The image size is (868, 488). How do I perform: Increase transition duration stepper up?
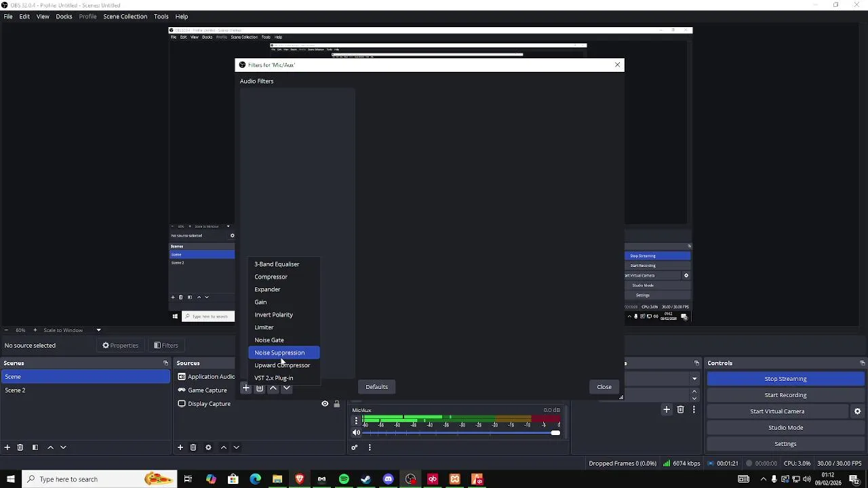click(694, 391)
